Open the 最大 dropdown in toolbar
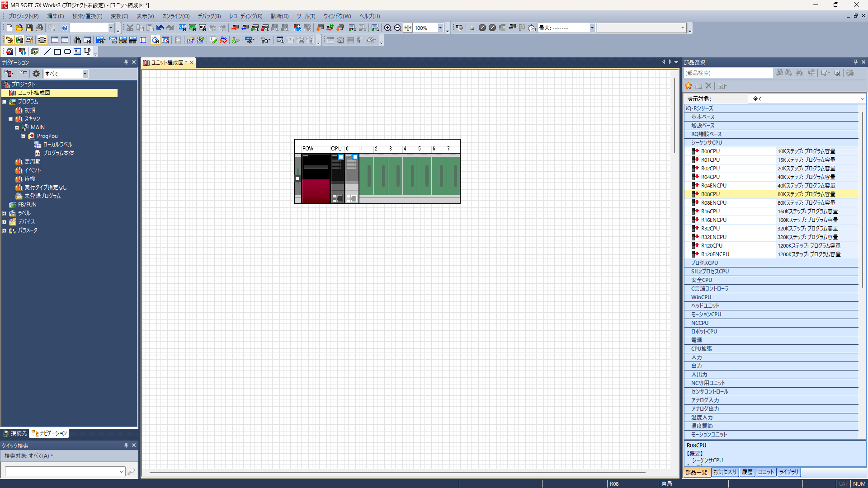The image size is (868, 488). 592,28
